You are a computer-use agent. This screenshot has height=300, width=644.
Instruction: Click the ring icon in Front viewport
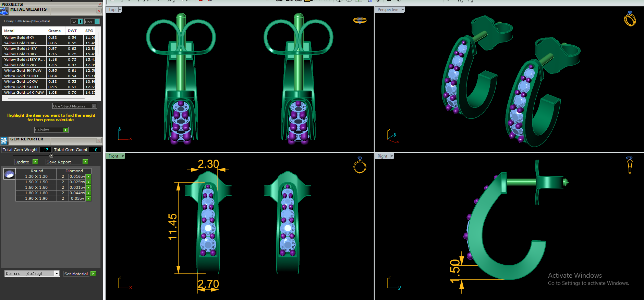coord(360,165)
